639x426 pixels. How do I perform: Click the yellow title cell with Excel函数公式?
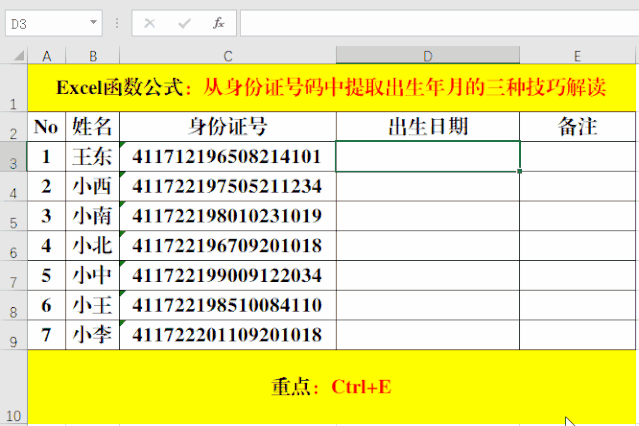coord(332,88)
